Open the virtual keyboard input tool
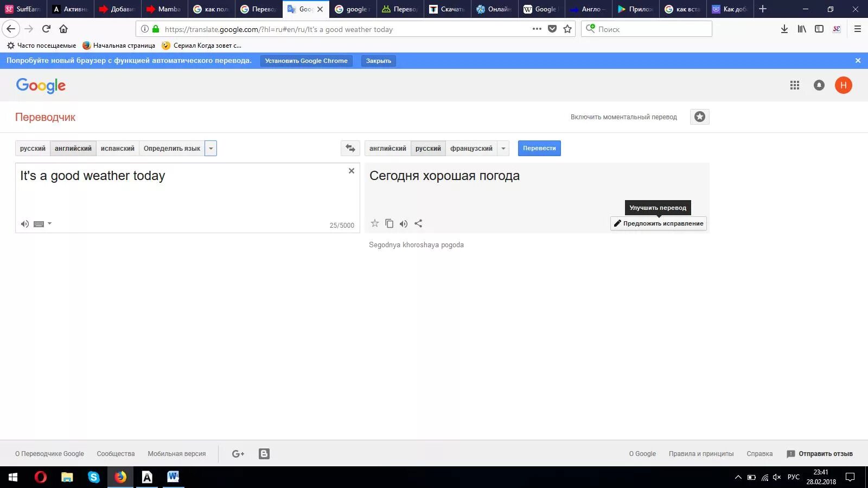Screen dimensions: 868x488 click(x=39, y=224)
